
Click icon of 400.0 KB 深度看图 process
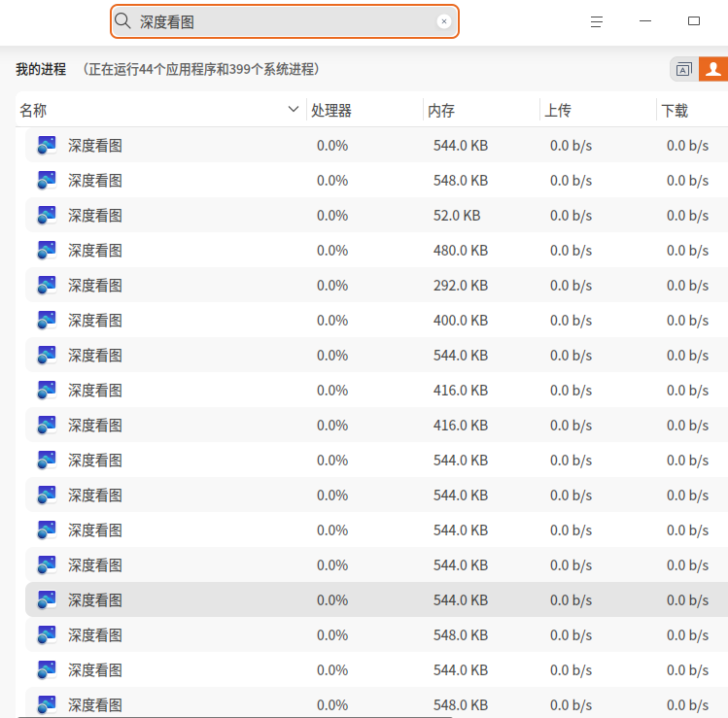47,320
